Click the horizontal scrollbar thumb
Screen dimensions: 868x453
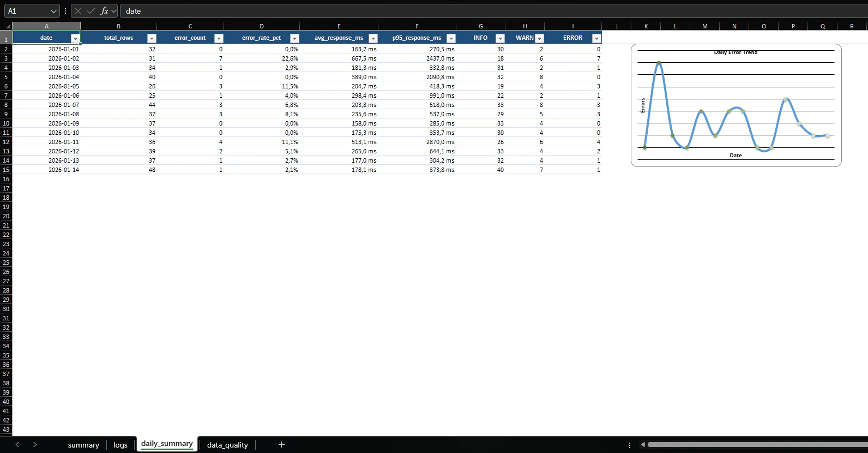coord(757,445)
